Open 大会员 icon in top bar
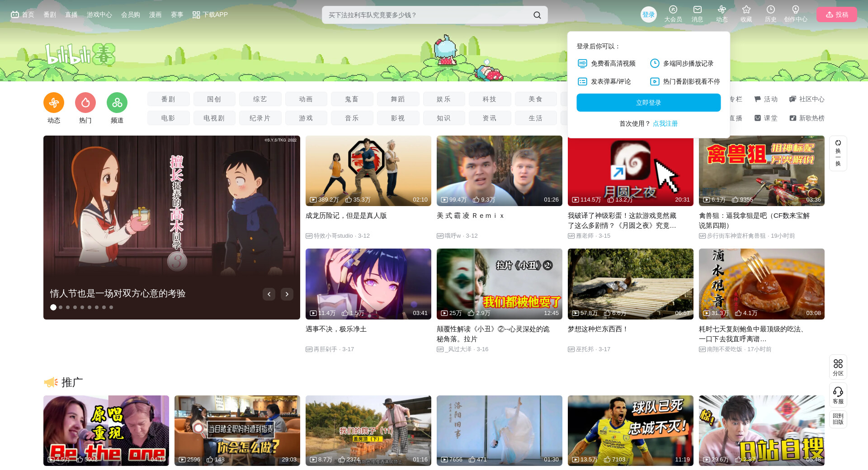 click(673, 14)
